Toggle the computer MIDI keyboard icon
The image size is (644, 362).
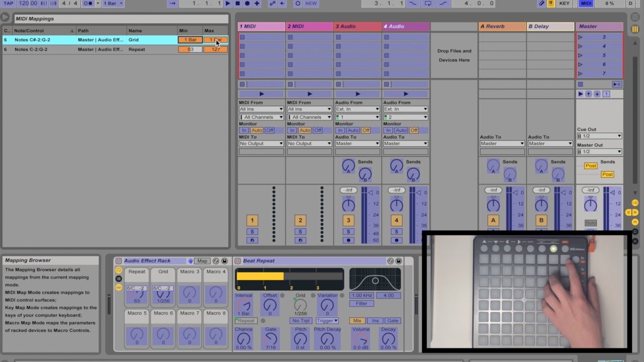tap(551, 4)
